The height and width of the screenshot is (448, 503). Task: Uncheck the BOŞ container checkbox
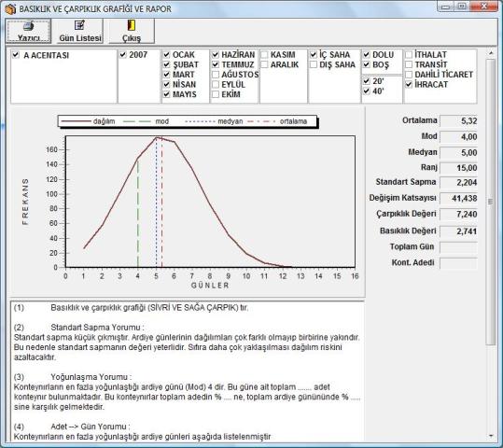click(367, 64)
